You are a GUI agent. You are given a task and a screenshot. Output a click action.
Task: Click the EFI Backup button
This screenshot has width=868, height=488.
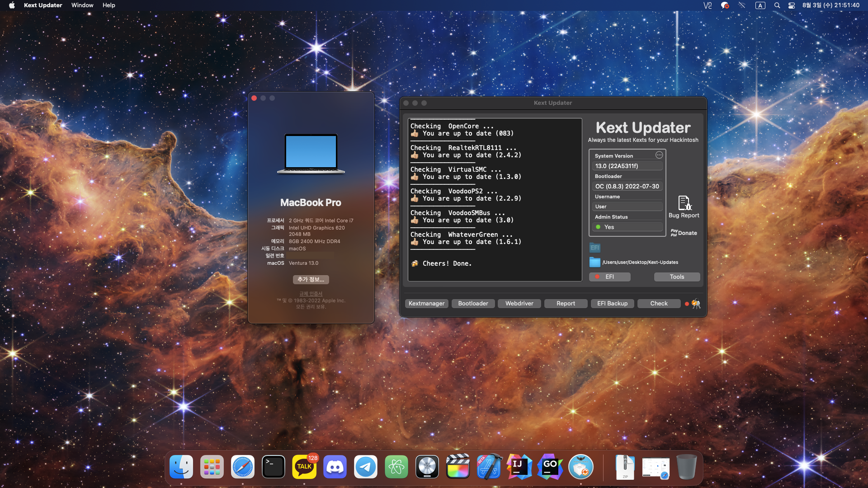coord(612,304)
